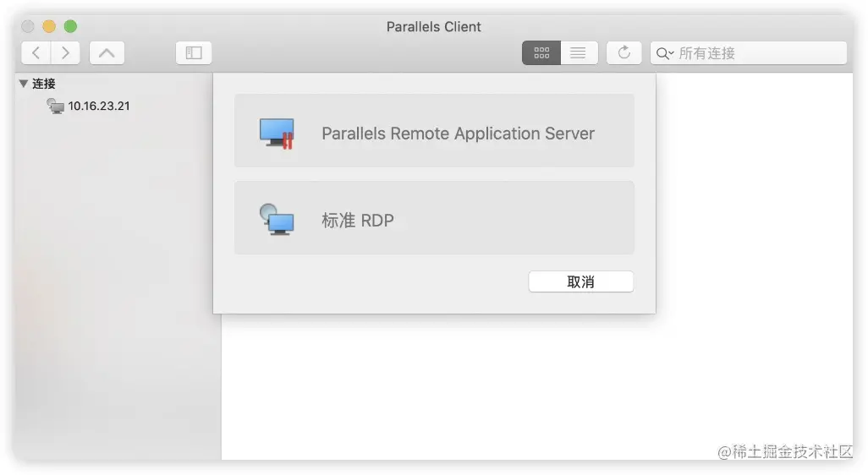Click the Parallels RAS monitor icon
The height and width of the screenshot is (475, 868).
click(277, 134)
